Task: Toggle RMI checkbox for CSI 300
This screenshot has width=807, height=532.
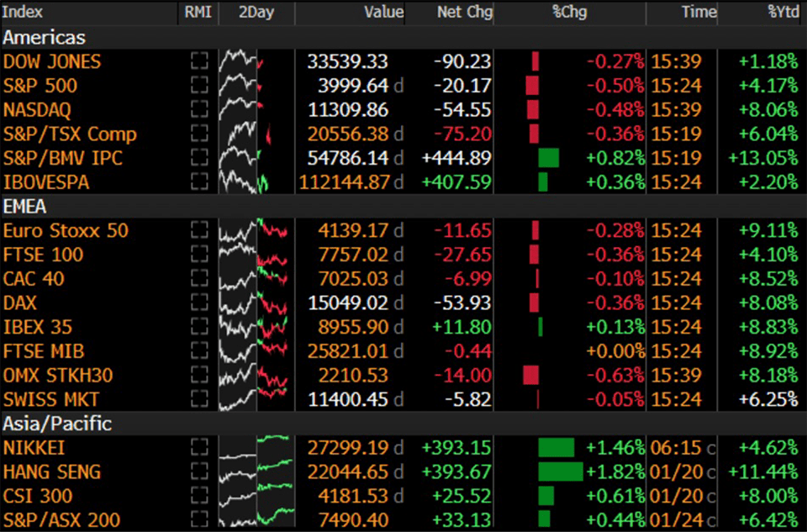Action: (x=199, y=496)
